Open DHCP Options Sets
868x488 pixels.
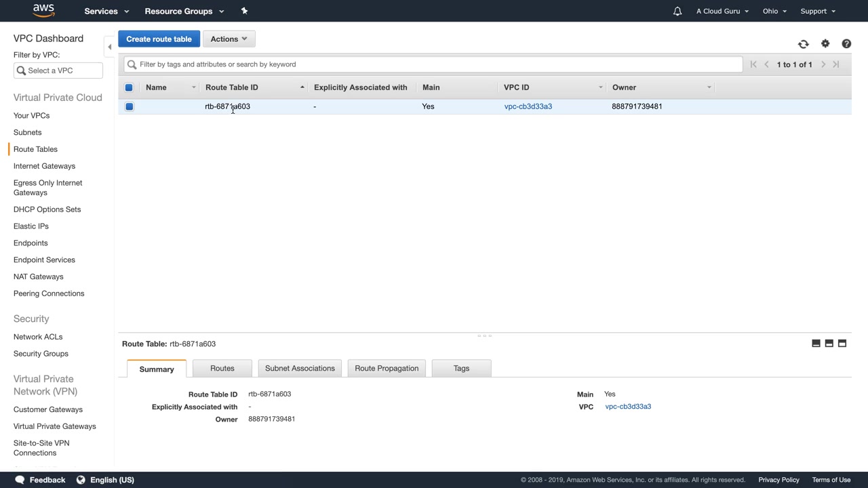point(47,209)
